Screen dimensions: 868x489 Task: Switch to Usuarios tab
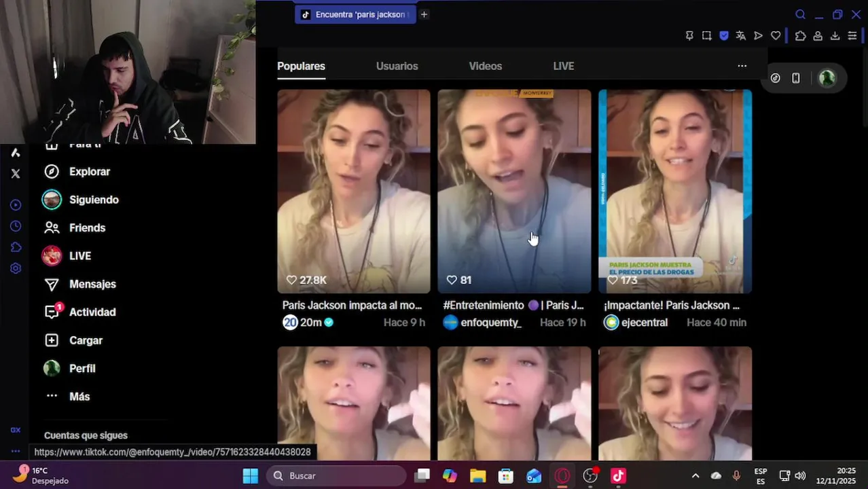pyautogui.click(x=397, y=67)
